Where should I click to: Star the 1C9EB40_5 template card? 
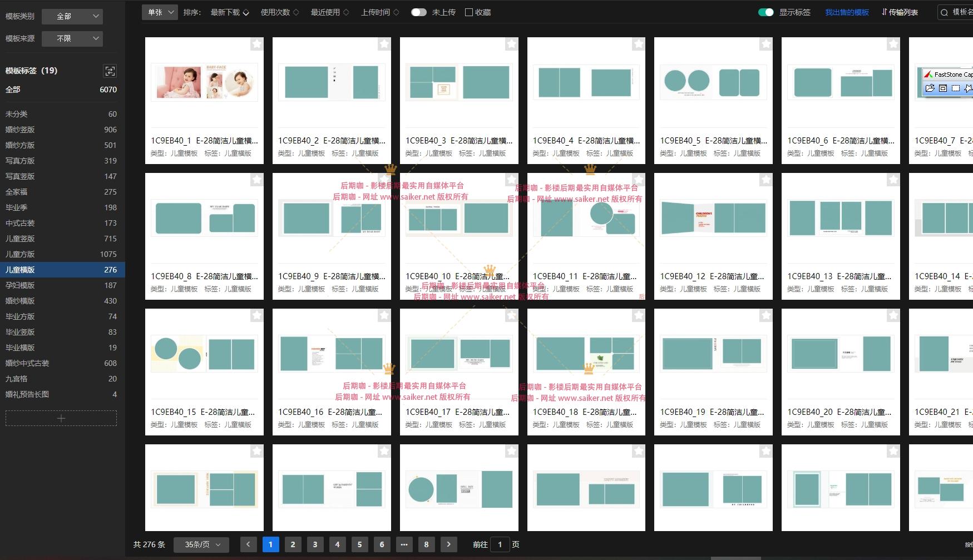766,44
